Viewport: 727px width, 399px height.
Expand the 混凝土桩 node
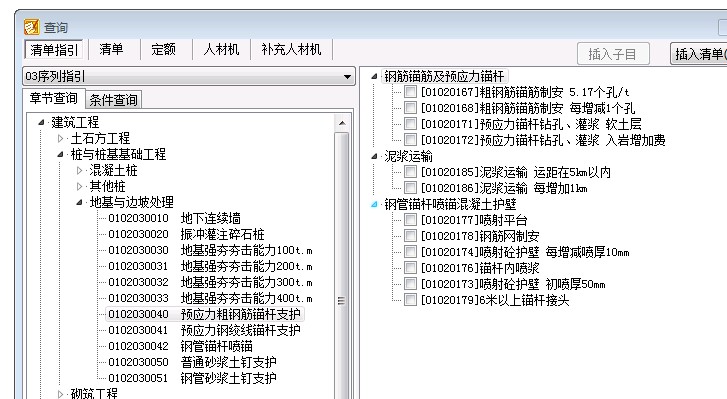[79, 170]
